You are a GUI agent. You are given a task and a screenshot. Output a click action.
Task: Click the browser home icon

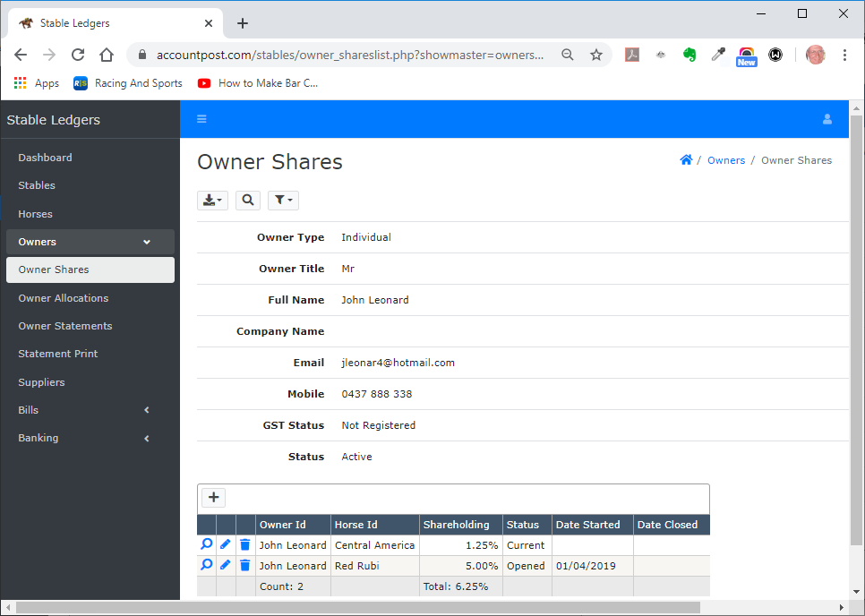pyautogui.click(x=107, y=55)
